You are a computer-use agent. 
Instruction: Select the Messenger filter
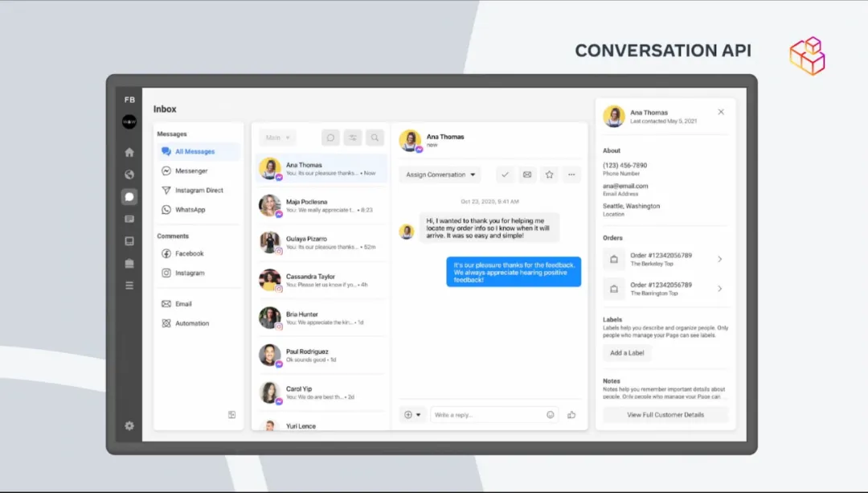(x=199, y=170)
